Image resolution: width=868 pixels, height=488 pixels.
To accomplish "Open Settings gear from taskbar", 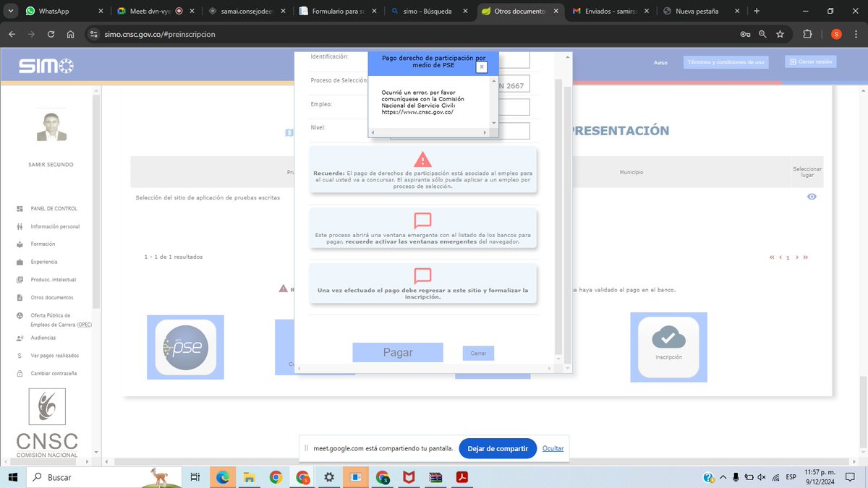I will tap(329, 477).
